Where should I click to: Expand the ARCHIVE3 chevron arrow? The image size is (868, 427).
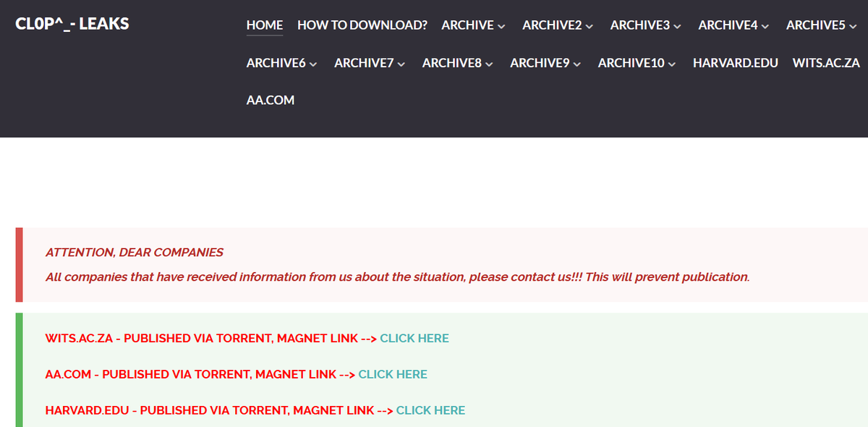click(678, 26)
